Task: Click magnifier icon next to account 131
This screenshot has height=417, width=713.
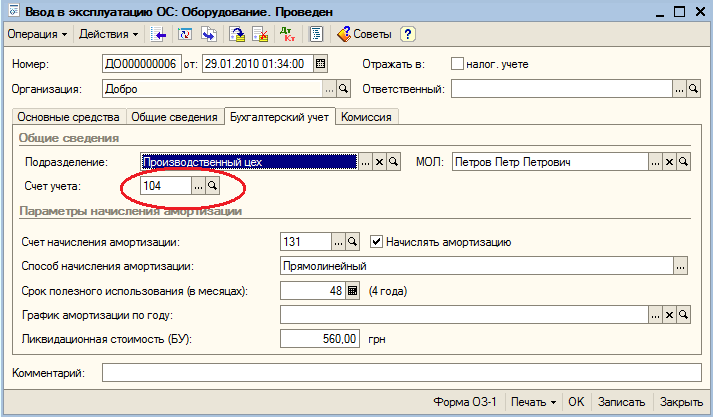Action: click(352, 242)
